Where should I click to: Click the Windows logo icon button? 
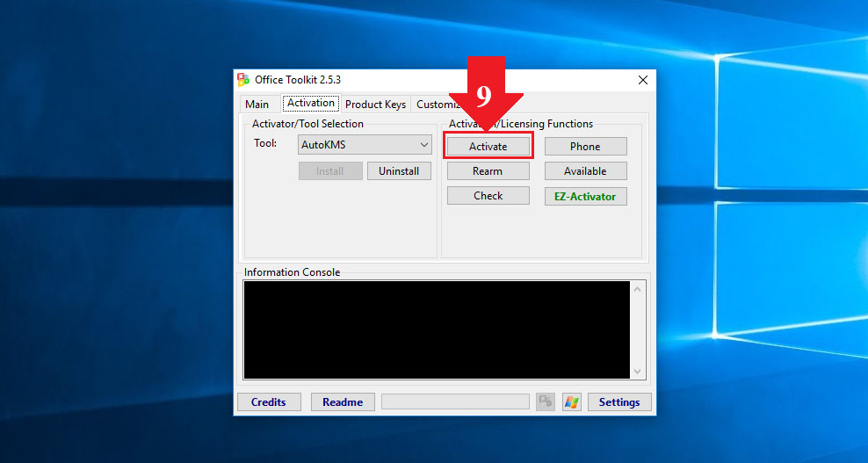tap(572, 402)
